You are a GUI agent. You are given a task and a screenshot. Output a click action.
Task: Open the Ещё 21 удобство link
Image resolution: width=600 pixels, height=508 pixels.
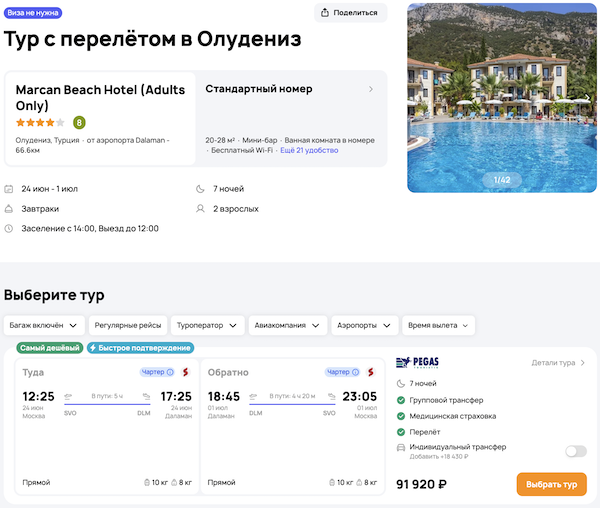click(x=308, y=150)
